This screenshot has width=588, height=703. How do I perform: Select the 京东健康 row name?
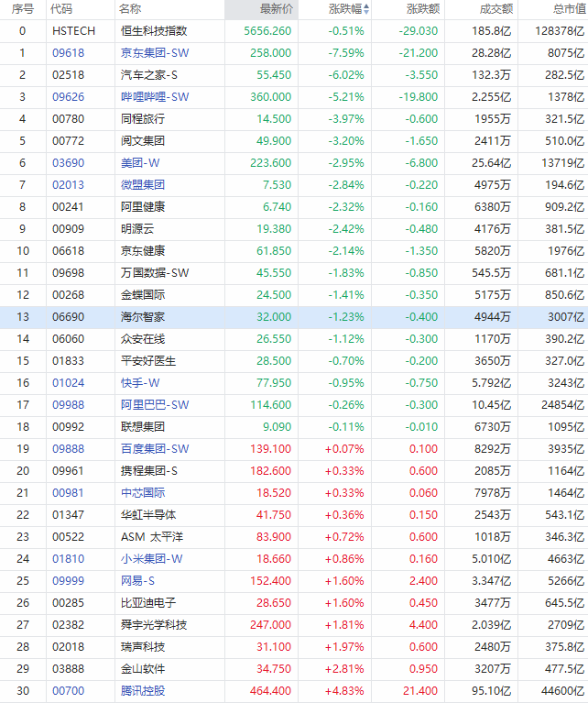click(143, 250)
